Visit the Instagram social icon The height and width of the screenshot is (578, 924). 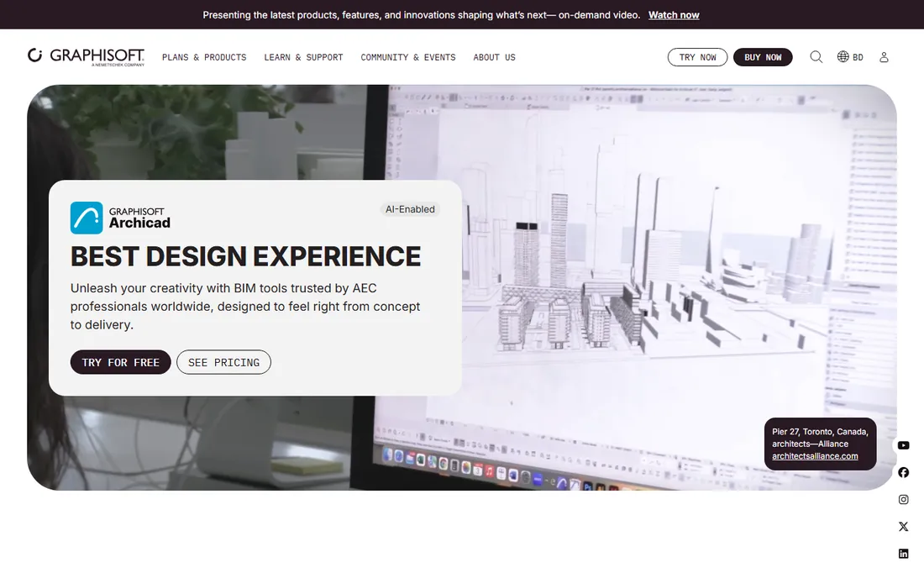pos(903,500)
